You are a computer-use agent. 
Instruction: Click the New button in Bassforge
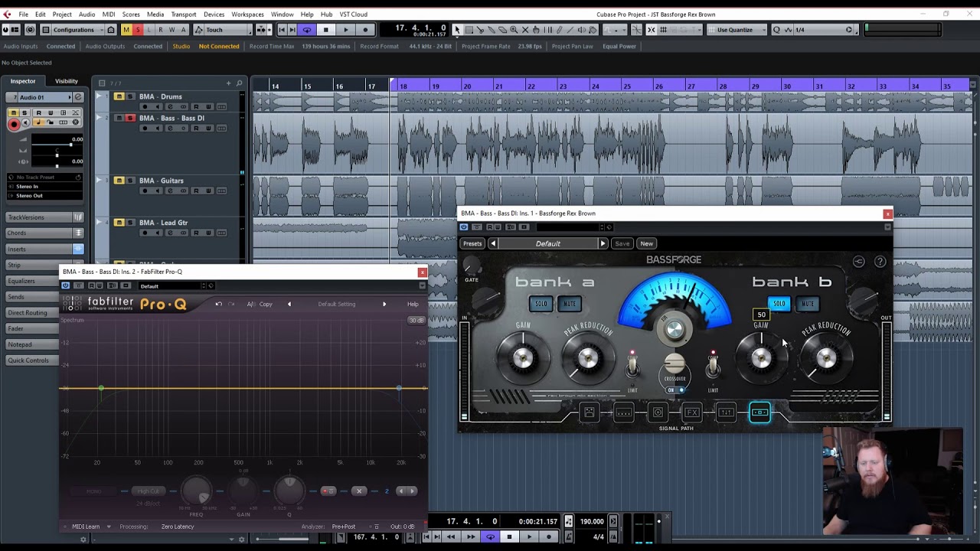pos(646,243)
